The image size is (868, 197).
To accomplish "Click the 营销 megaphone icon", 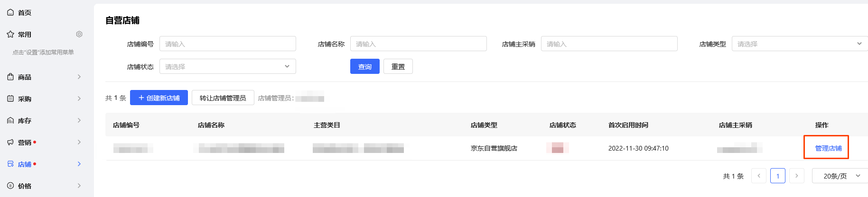I will pyautogui.click(x=10, y=142).
